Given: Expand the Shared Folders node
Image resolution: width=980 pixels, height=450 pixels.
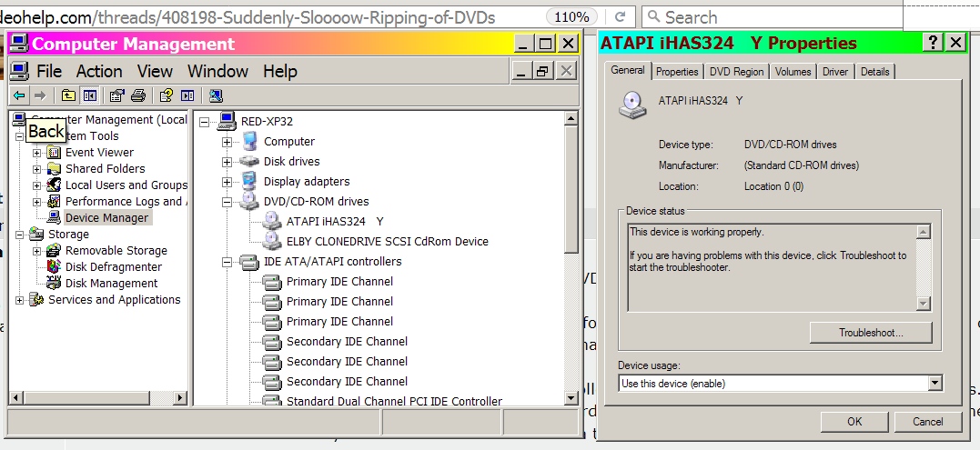Looking at the screenshot, I should tap(37, 168).
